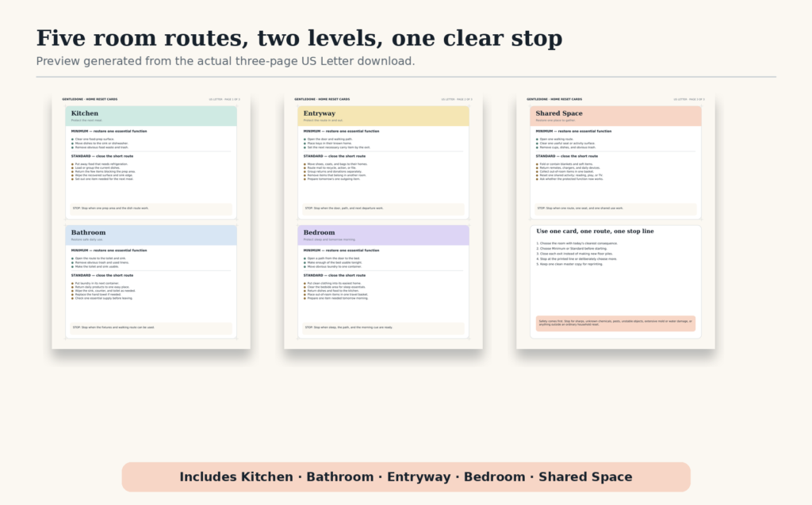
Task: Click the word 'Entryway' in the bottom banner
Action: pyautogui.click(x=419, y=477)
